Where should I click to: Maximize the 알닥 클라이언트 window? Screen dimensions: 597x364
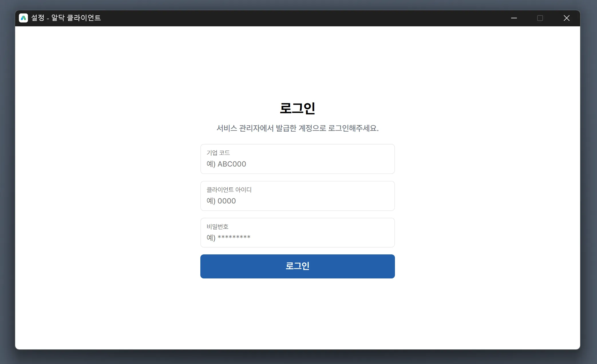540,18
